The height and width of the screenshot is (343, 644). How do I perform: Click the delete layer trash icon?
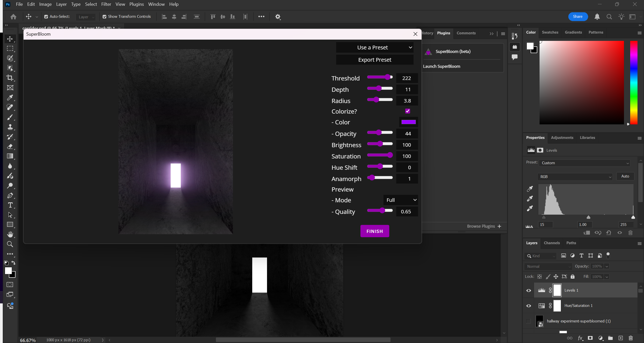pos(631,338)
